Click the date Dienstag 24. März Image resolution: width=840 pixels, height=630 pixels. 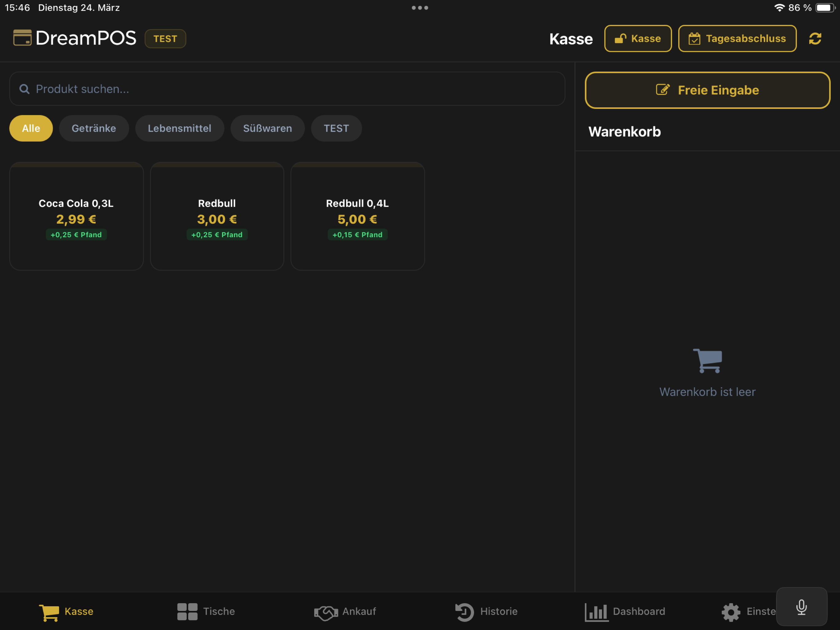coord(79,8)
